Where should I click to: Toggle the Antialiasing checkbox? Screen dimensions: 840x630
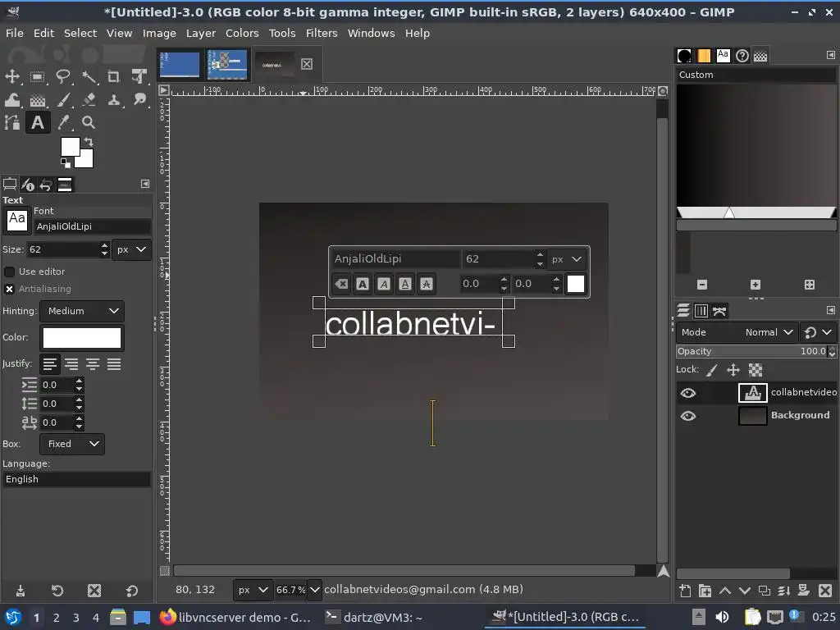click(9, 290)
